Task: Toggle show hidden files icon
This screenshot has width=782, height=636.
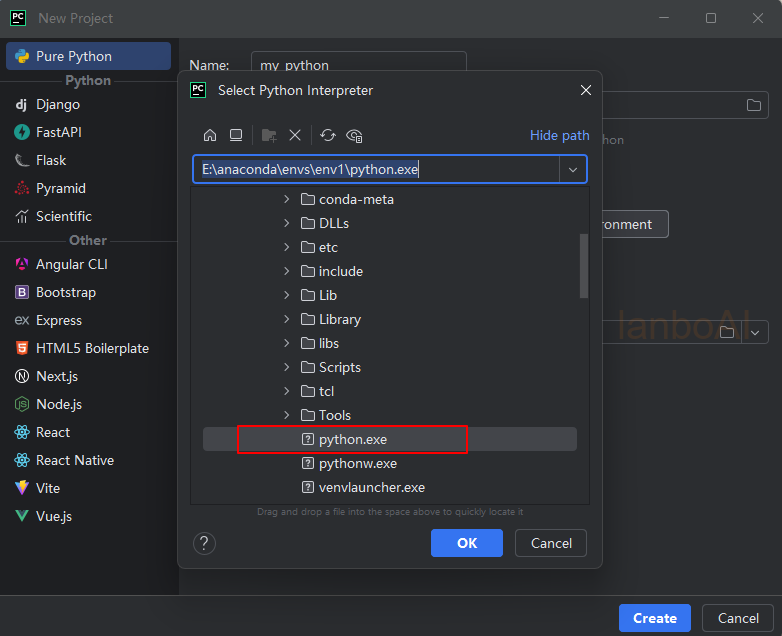Action: [x=354, y=135]
